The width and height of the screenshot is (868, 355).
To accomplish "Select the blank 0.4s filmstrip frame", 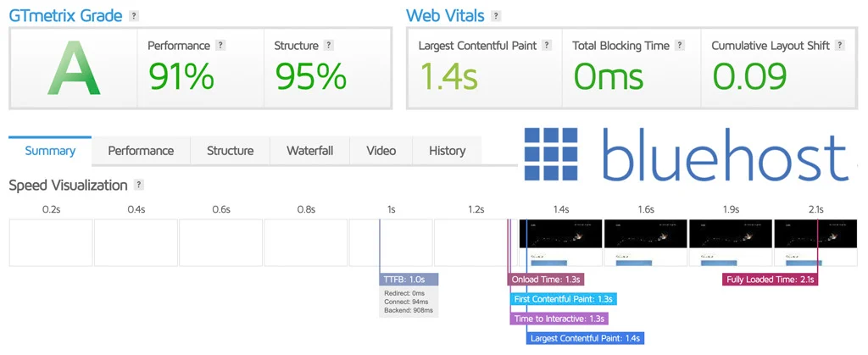I will click(x=136, y=242).
